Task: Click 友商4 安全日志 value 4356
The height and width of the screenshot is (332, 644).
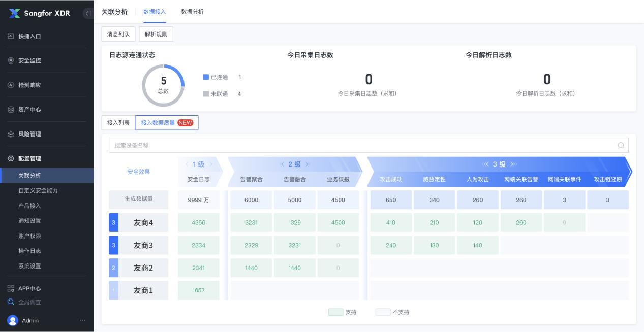Action: (199, 223)
